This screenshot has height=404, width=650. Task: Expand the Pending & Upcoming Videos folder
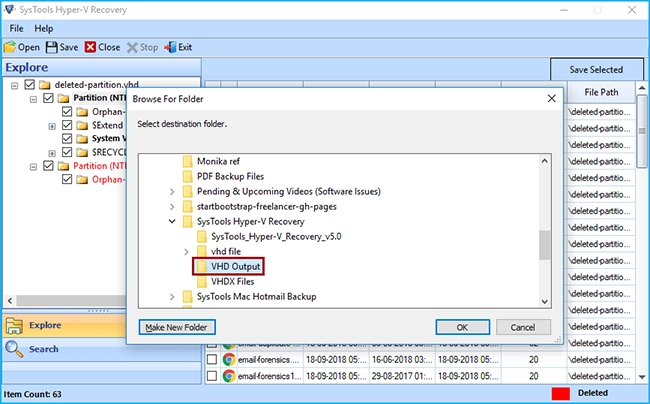172,191
